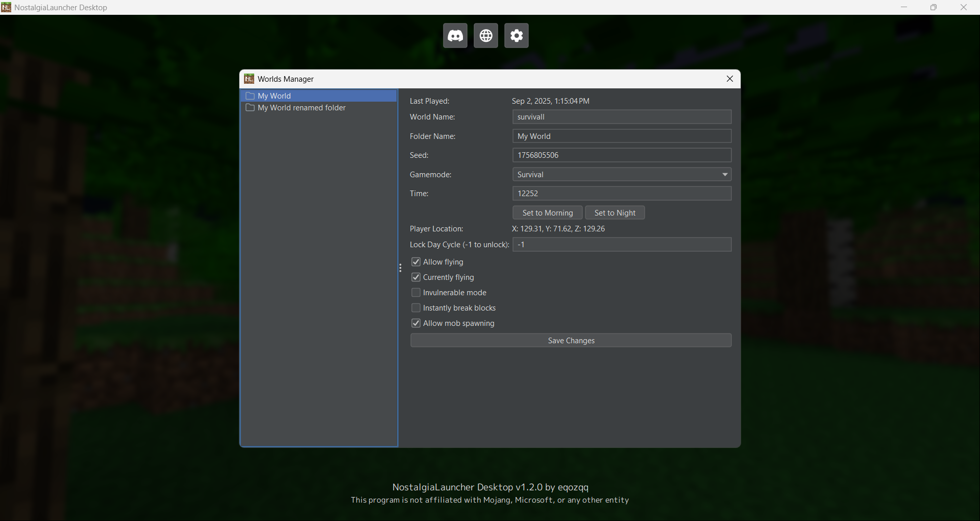Screen dimensions: 980x521
Task: Open the website globe icon
Action: [x=486, y=36]
